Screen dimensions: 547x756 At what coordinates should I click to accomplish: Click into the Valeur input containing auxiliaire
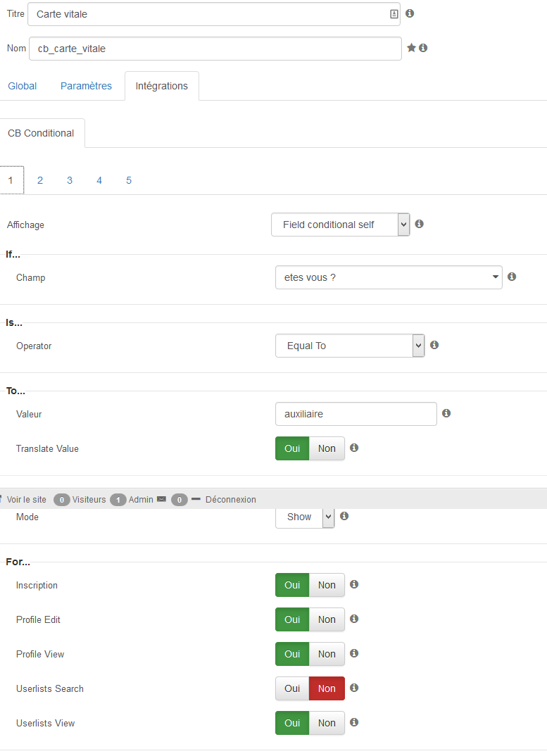356,414
